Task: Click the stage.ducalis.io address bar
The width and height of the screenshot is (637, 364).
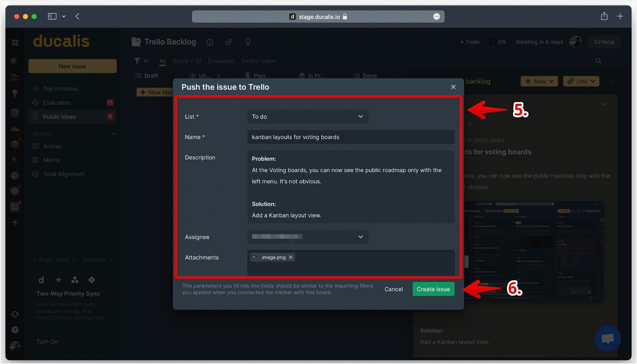Action: 318,16
